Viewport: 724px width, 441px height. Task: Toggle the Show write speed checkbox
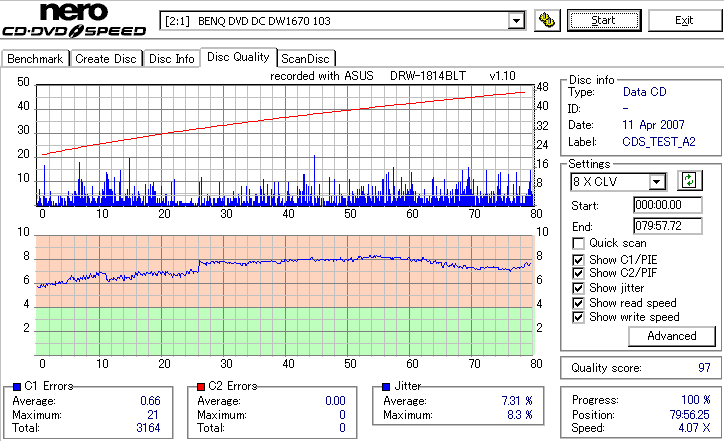pos(578,317)
